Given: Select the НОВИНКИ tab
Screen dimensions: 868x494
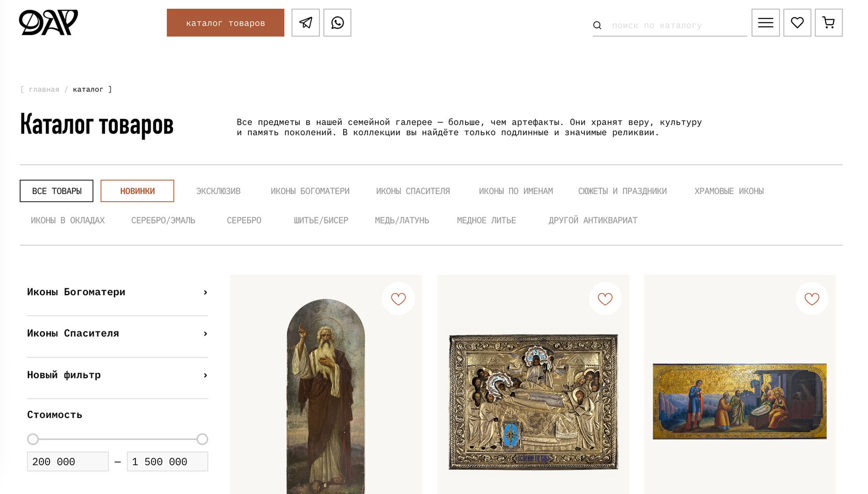Looking at the screenshot, I should pyautogui.click(x=137, y=191).
